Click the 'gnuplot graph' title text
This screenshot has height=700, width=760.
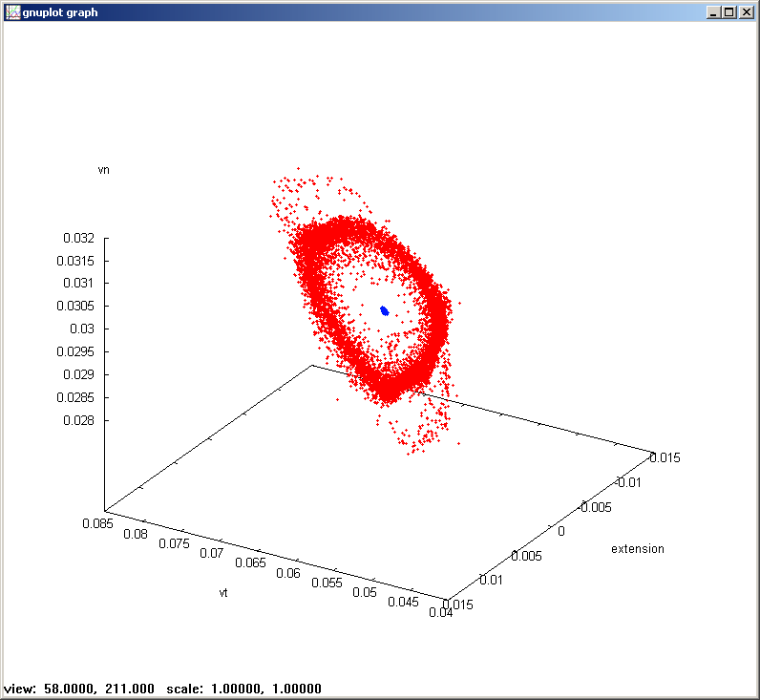coord(60,12)
